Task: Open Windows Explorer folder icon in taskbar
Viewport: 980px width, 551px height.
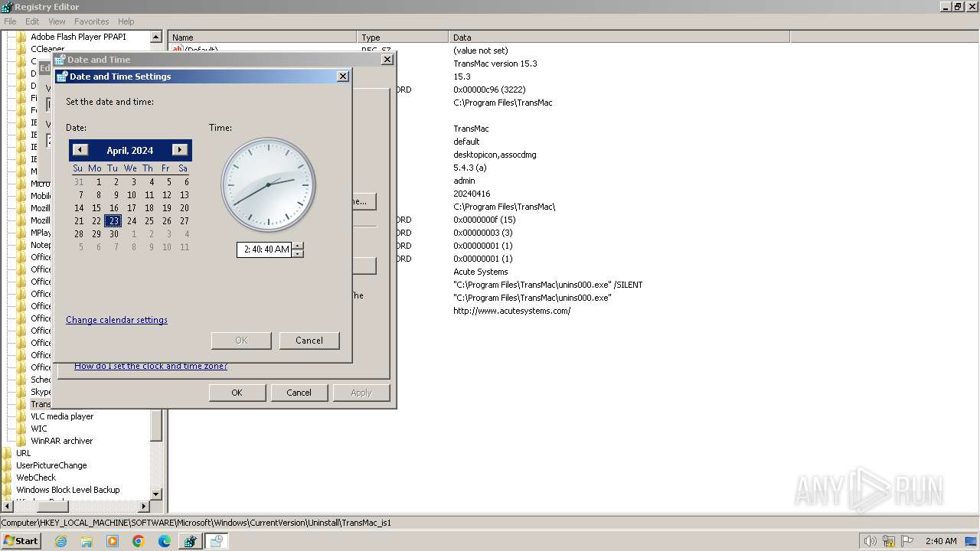Action: pos(87,541)
